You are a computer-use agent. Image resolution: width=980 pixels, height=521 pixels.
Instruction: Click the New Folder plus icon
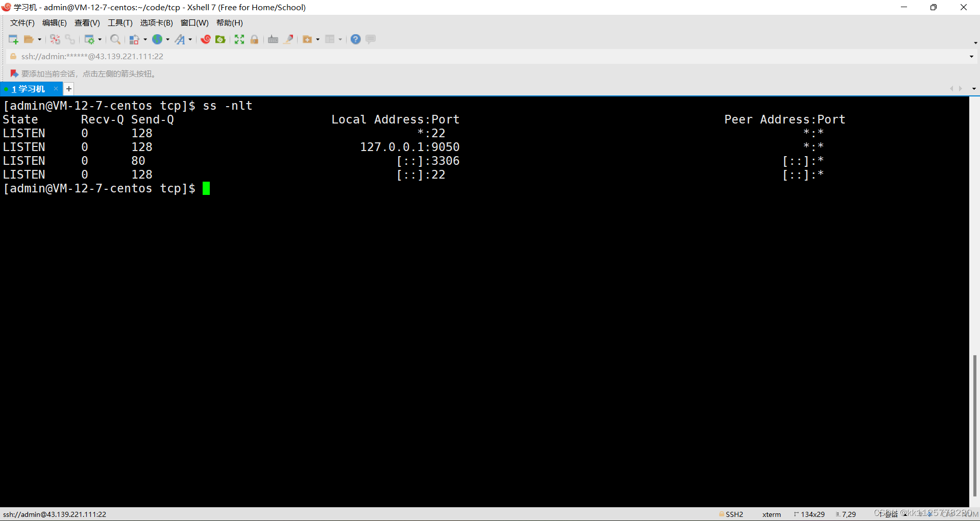pos(307,39)
